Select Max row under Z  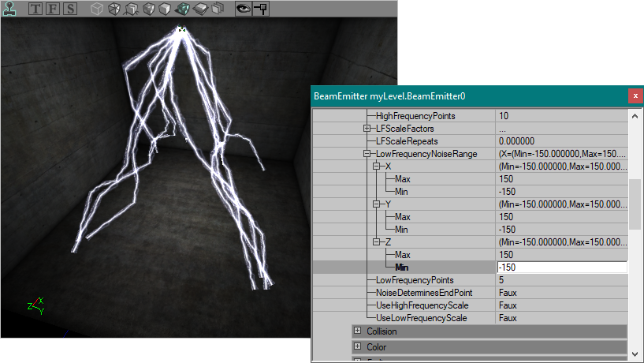[x=471, y=254]
